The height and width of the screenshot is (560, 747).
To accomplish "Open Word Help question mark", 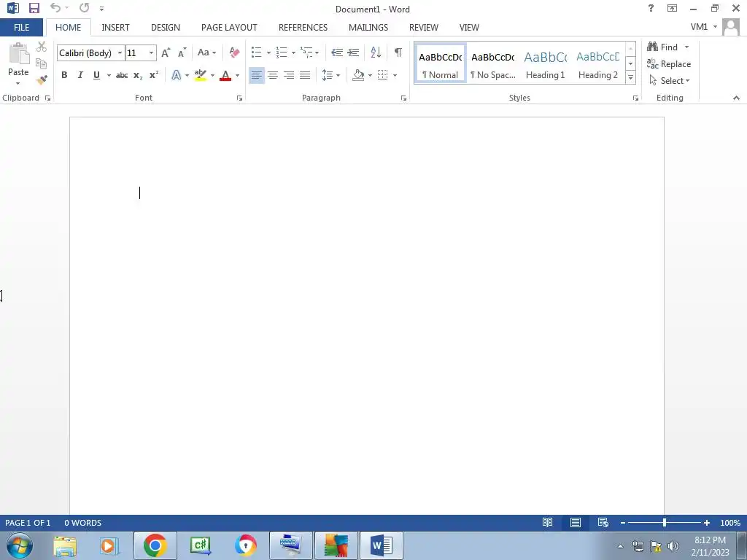I will click(x=651, y=8).
